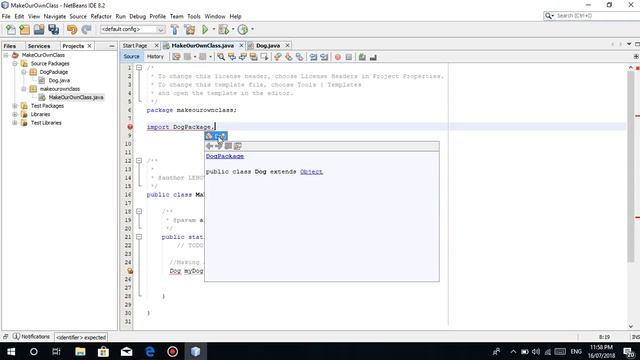
Task: Click the Shift Line Right icon
Action: click(324, 57)
